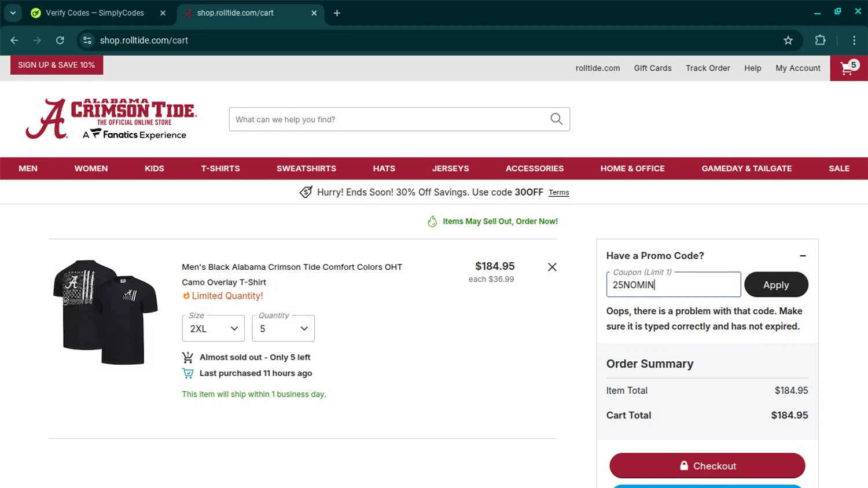
Task: Open the promo Terms link
Action: click(559, 193)
